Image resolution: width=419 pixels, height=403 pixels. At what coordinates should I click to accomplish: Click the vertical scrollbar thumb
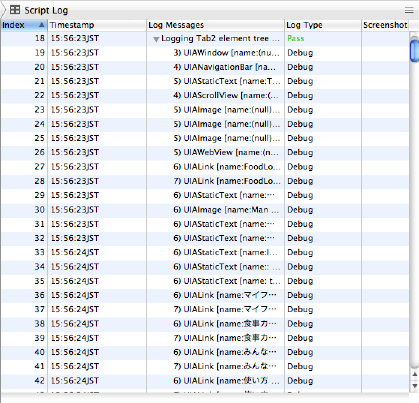(x=414, y=50)
